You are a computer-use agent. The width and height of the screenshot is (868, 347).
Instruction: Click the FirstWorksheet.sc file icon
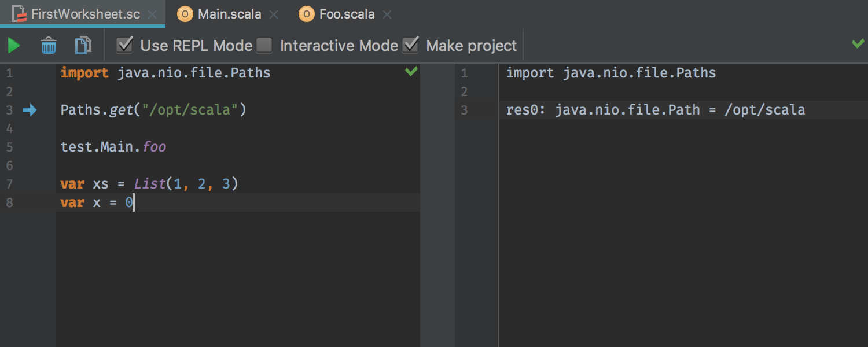pyautogui.click(x=20, y=14)
